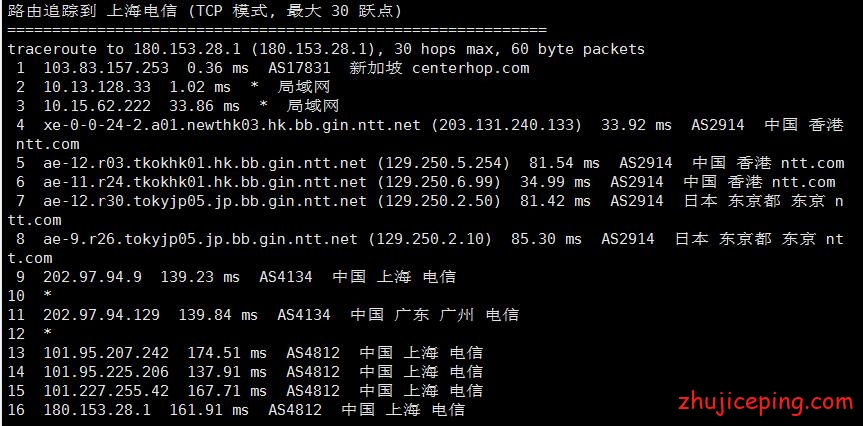Click the 174.51 ms latency value
Viewport: 863px width, 426px height.
click(227, 353)
